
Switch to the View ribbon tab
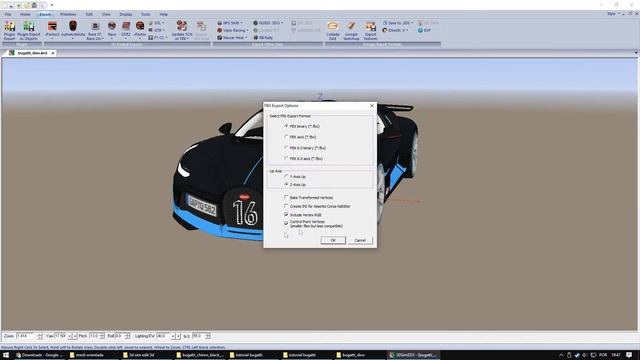point(106,14)
